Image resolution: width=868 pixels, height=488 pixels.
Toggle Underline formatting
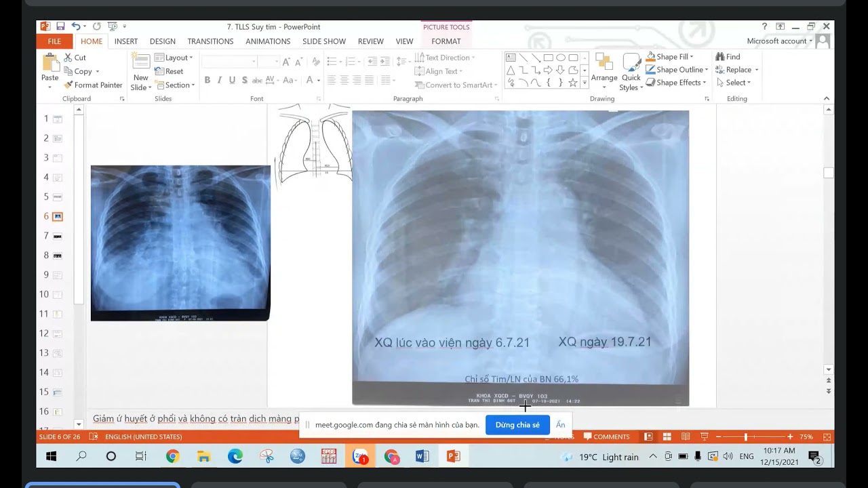tap(232, 80)
